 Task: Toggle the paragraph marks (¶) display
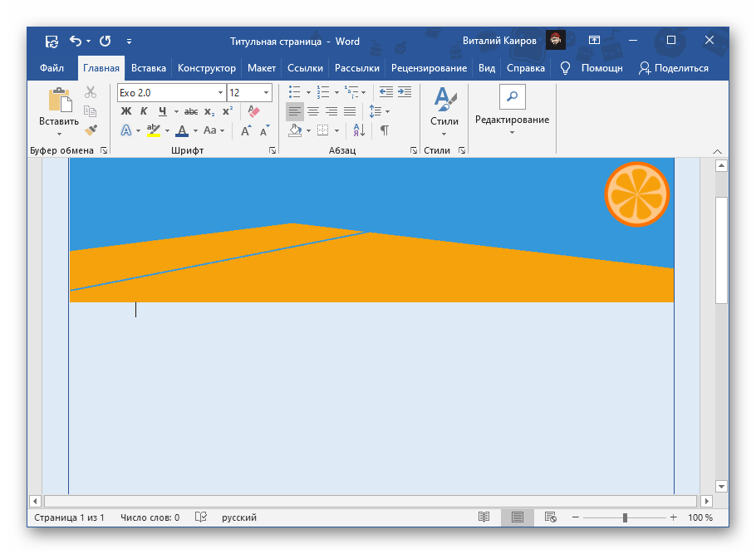[384, 130]
